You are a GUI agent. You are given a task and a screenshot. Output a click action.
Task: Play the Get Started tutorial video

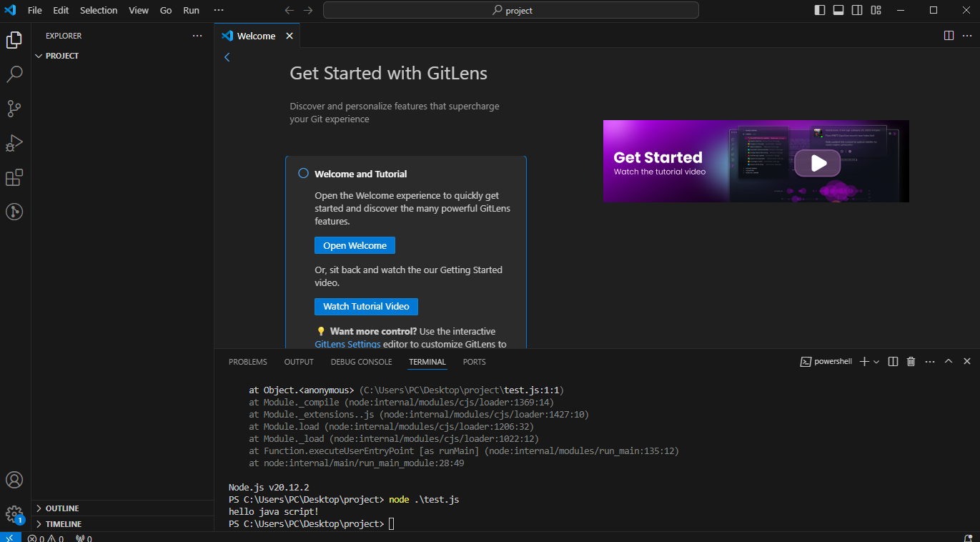pos(818,163)
